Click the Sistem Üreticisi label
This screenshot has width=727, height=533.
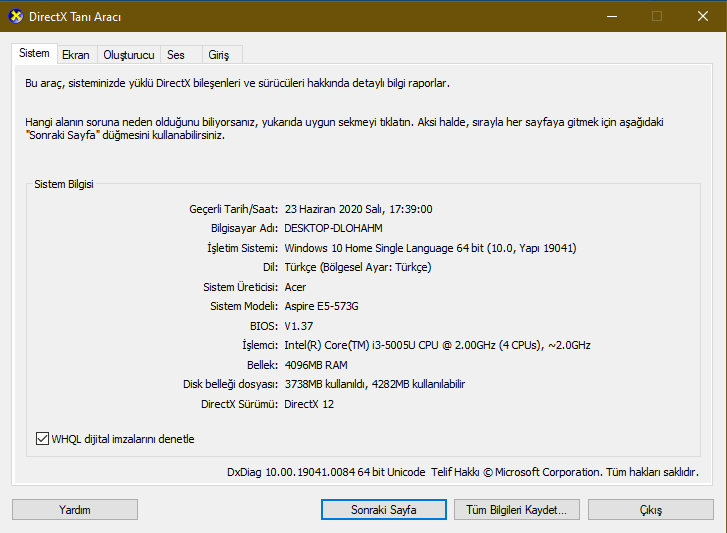(x=240, y=287)
